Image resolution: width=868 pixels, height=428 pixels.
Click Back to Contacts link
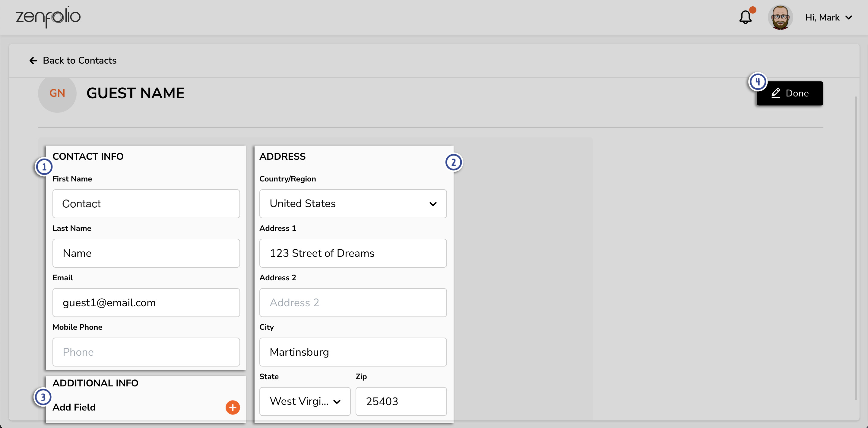coord(74,60)
